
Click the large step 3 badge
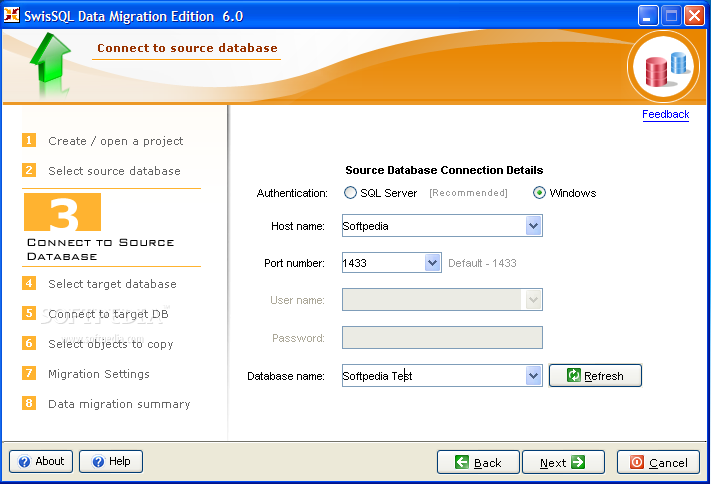(63, 212)
